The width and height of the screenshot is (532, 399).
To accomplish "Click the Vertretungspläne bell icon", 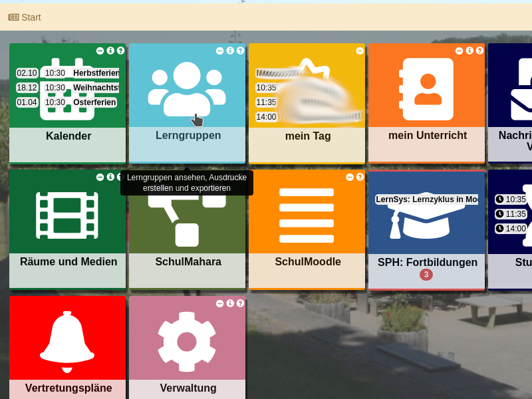I will coord(67,340).
